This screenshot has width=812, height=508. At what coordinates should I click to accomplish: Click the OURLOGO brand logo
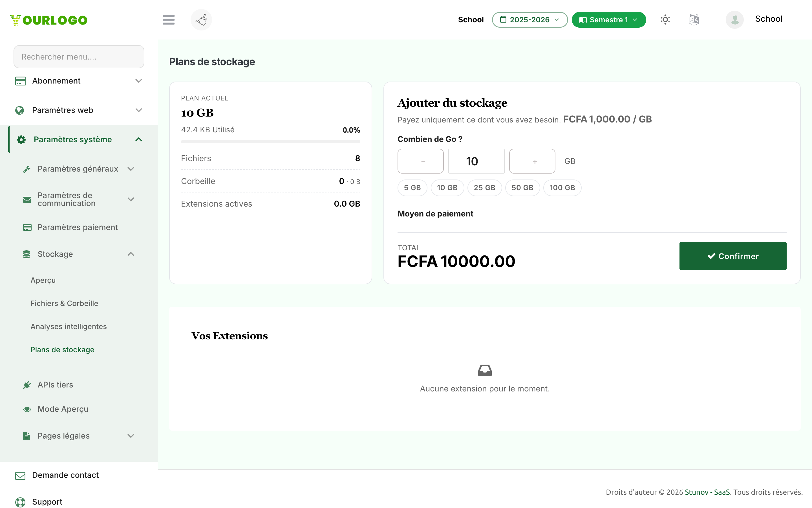(x=49, y=20)
